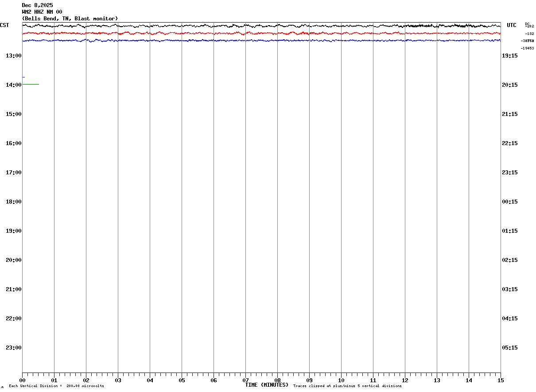The width and height of the screenshot is (536, 392).
Task: Click the CST time label "17:00"
Action: 14,172
